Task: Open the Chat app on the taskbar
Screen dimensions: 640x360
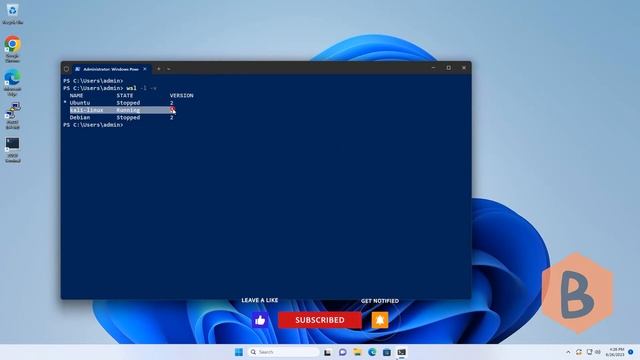Action: (x=342, y=352)
